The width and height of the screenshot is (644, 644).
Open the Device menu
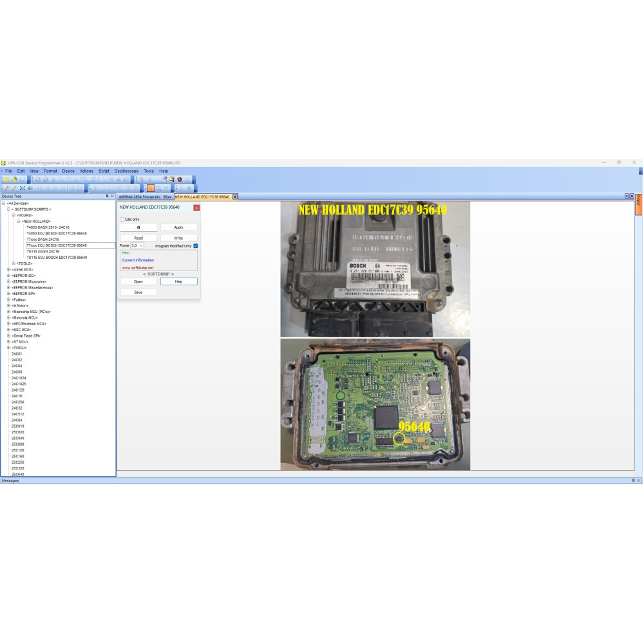coord(68,171)
